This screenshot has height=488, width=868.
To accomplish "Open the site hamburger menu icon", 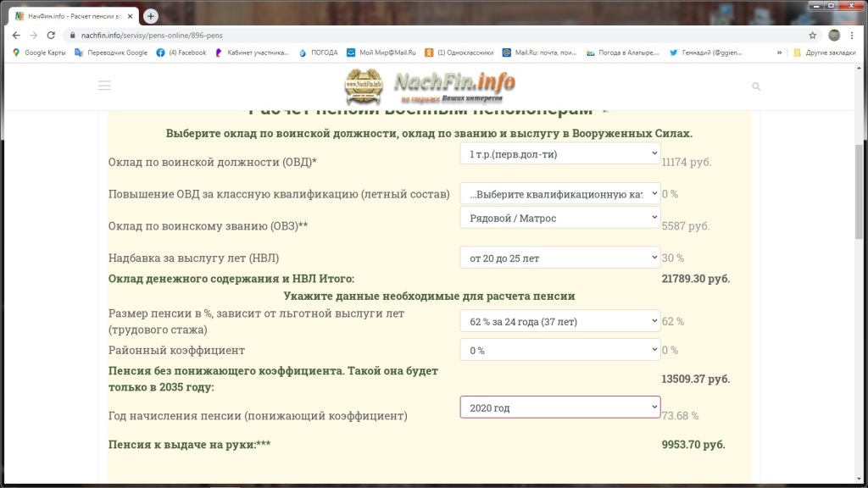I will [104, 86].
